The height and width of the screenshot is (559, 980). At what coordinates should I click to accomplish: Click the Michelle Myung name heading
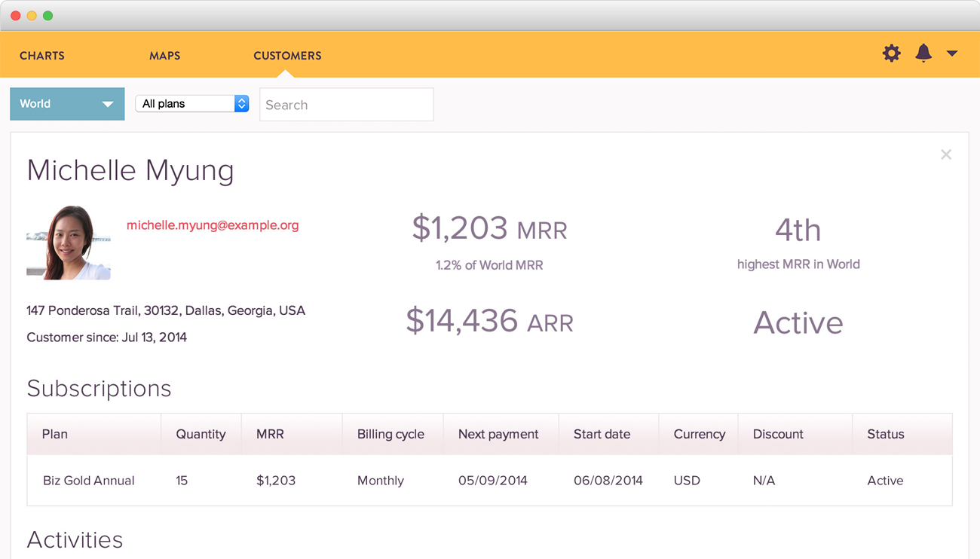click(x=130, y=171)
